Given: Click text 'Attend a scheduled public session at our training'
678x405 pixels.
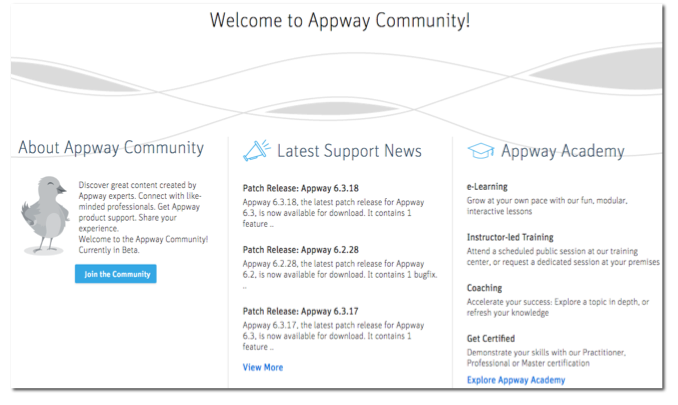Looking at the screenshot, I should [552, 251].
